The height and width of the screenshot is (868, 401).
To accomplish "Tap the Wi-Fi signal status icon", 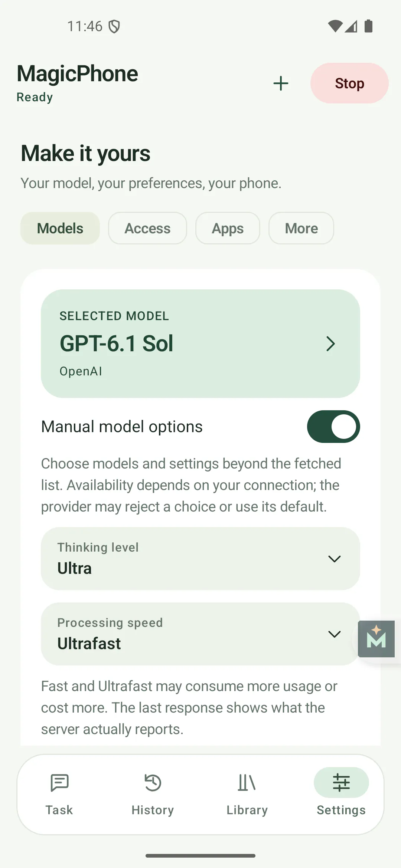I will (x=335, y=26).
